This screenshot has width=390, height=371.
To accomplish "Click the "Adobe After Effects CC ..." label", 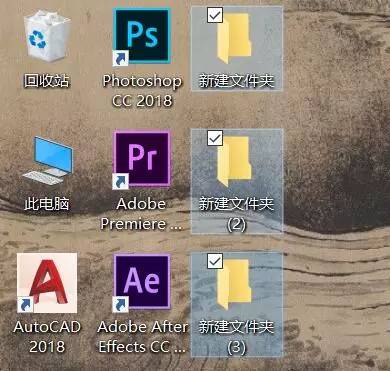I will (x=143, y=336).
